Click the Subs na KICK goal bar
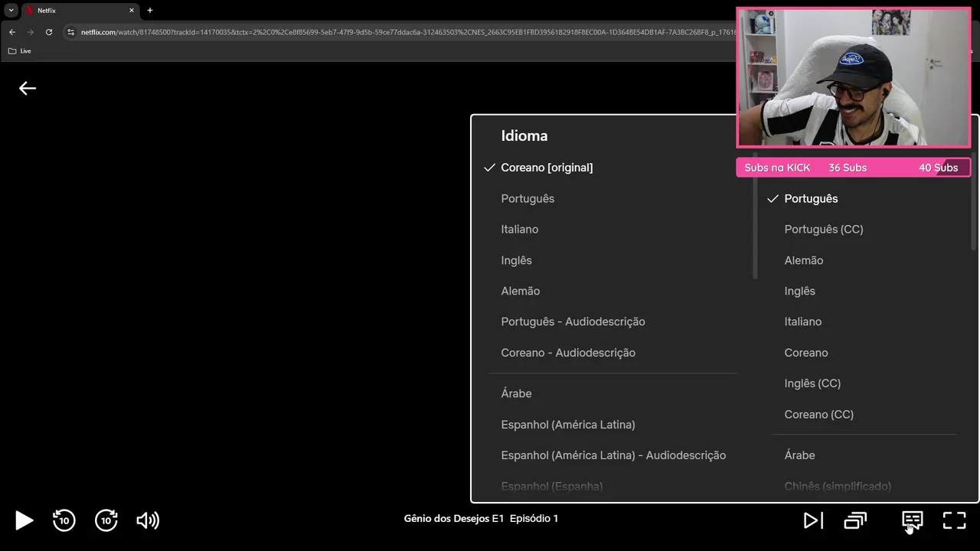Viewport: 980px width, 551px height. [854, 168]
